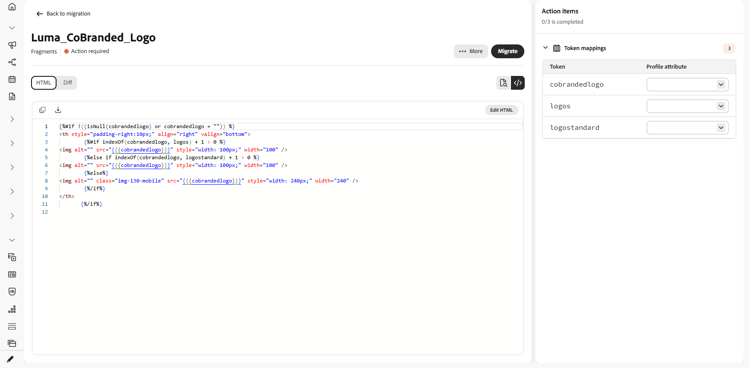Click code line 1 with isNull condition

click(x=147, y=126)
